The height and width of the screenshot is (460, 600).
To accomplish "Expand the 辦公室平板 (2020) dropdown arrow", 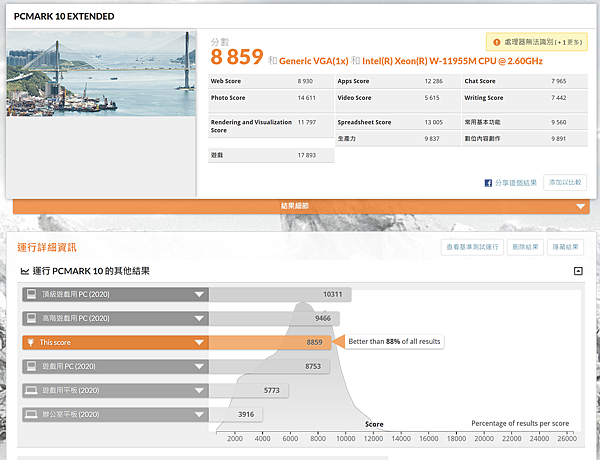I will click(199, 414).
